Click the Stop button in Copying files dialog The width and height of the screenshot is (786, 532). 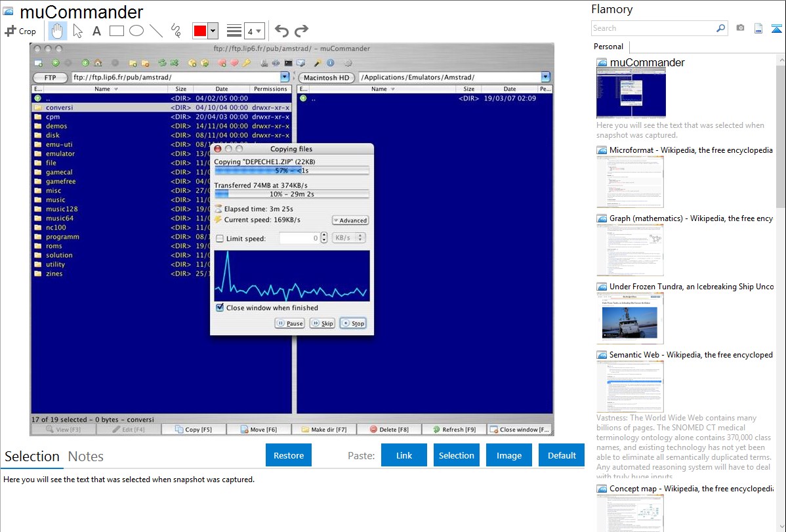353,323
